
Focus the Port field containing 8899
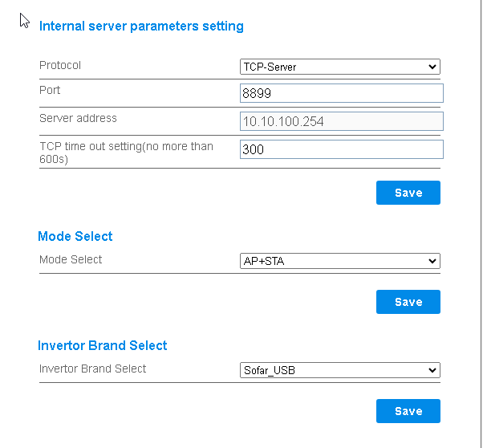(341, 93)
